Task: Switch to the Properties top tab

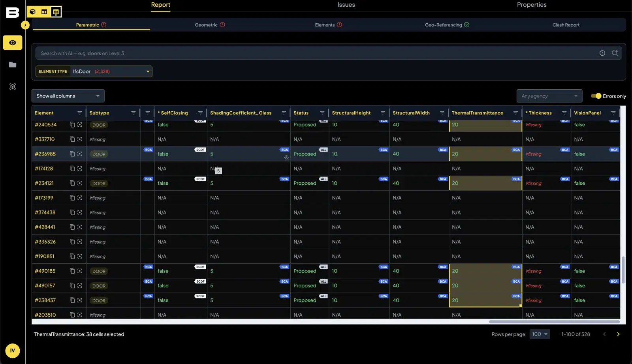Action: tap(532, 5)
